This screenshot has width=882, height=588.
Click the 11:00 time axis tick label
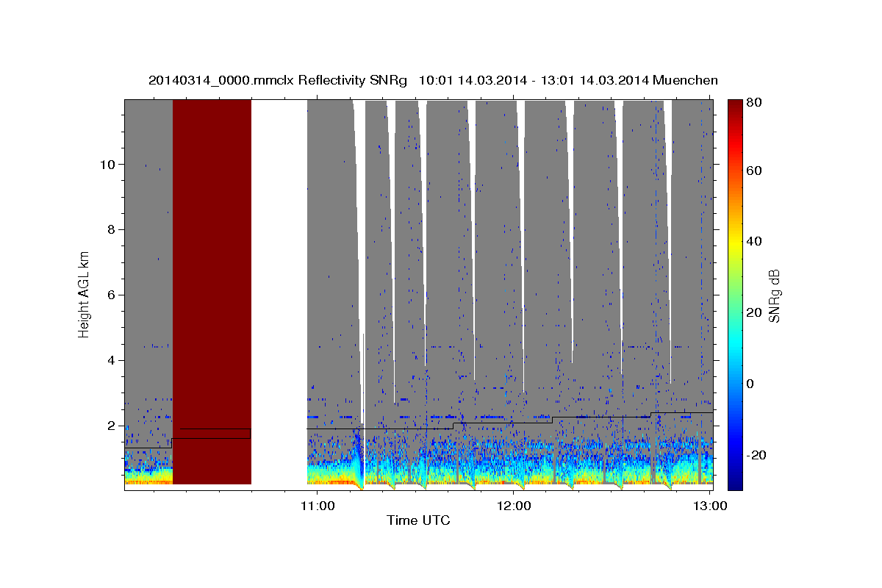(x=318, y=506)
